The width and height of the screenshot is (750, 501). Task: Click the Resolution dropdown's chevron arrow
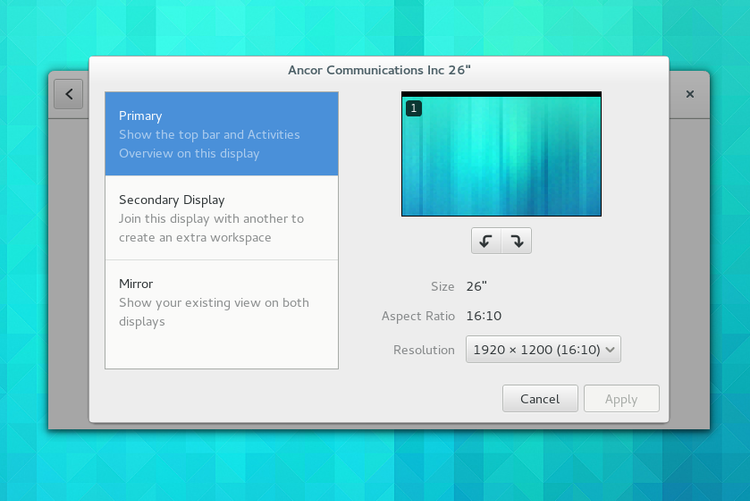click(611, 349)
